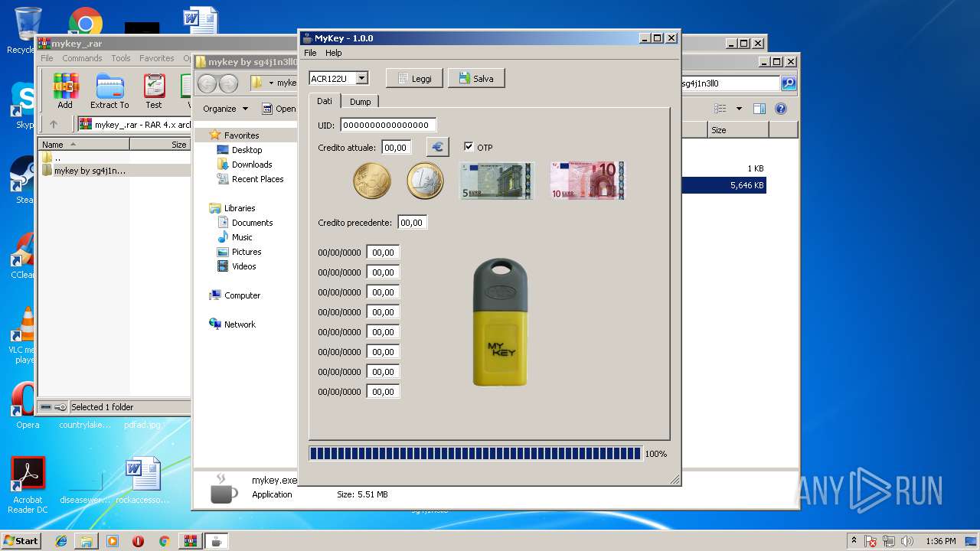Click the yellow MyKey key image
This screenshot has height=551, width=980.
pos(500,322)
